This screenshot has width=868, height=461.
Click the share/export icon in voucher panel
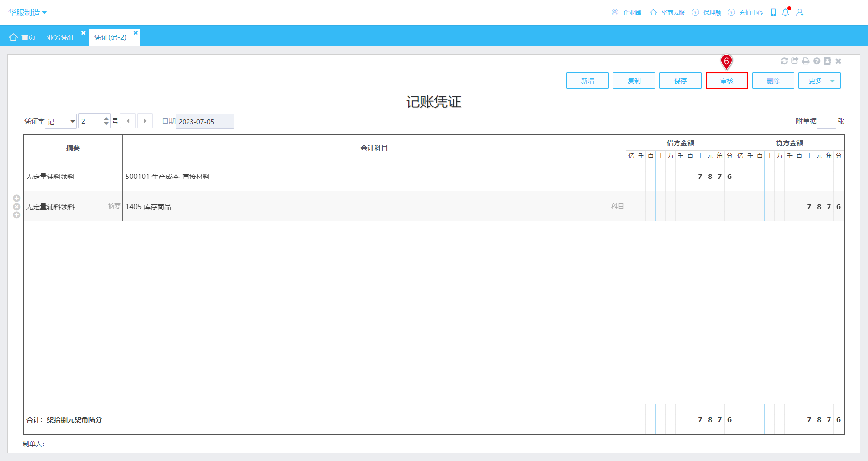tap(794, 61)
